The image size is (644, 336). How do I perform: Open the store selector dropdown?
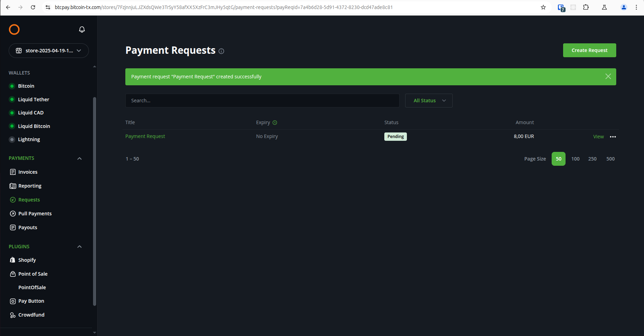click(x=49, y=51)
